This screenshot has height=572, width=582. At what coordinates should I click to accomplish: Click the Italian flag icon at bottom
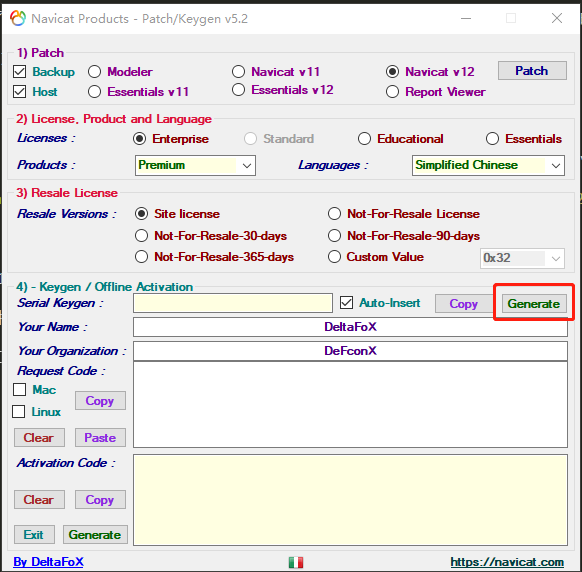click(296, 562)
